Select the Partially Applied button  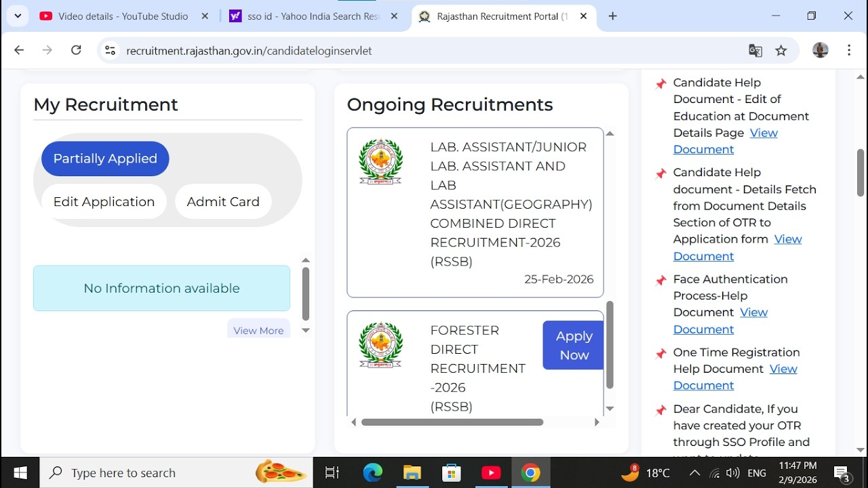tap(105, 159)
